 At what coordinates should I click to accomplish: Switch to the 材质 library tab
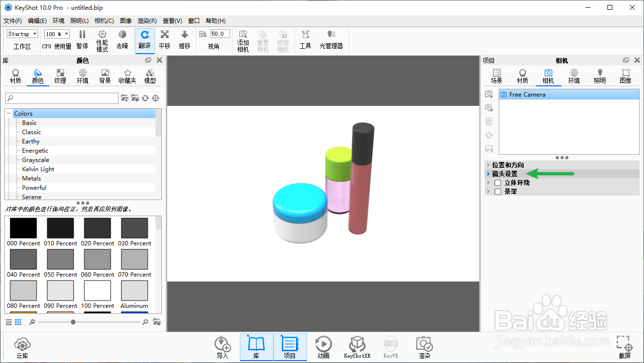[x=16, y=77]
